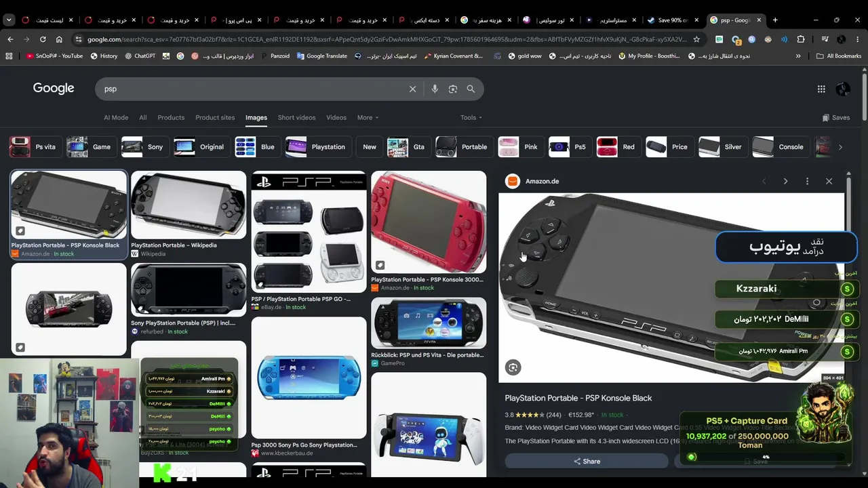Open a new browser tab
Screen dimensions: 868x488
(x=775, y=20)
